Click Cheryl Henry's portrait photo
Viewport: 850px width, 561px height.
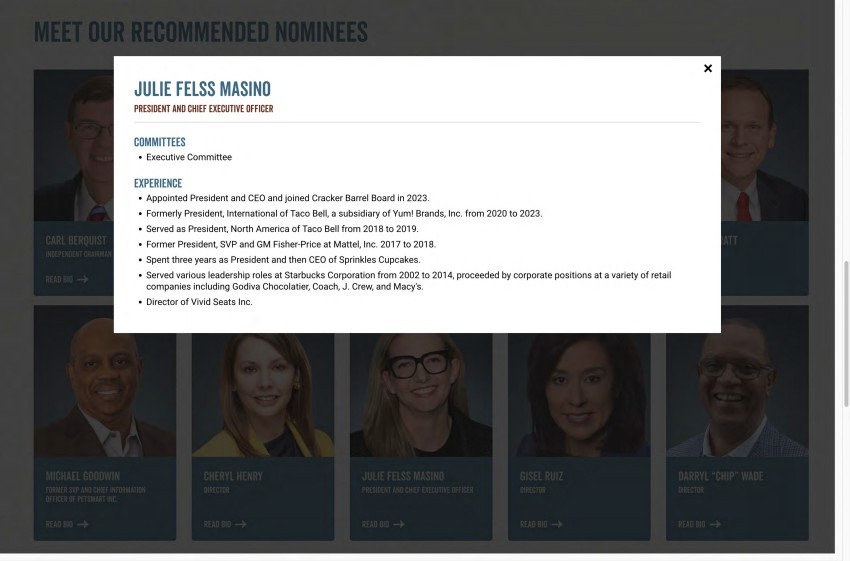tap(263, 395)
